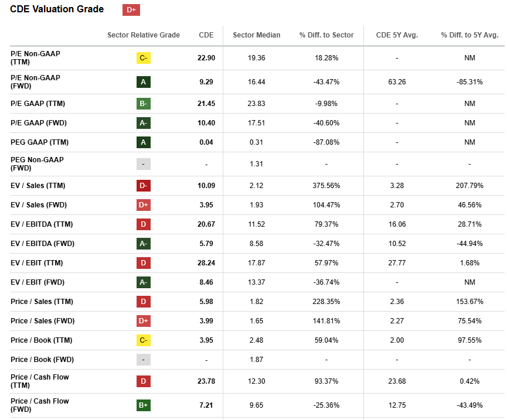The image size is (507, 420).
Task: Click the -87.08% sector difference value
Action: point(326,142)
